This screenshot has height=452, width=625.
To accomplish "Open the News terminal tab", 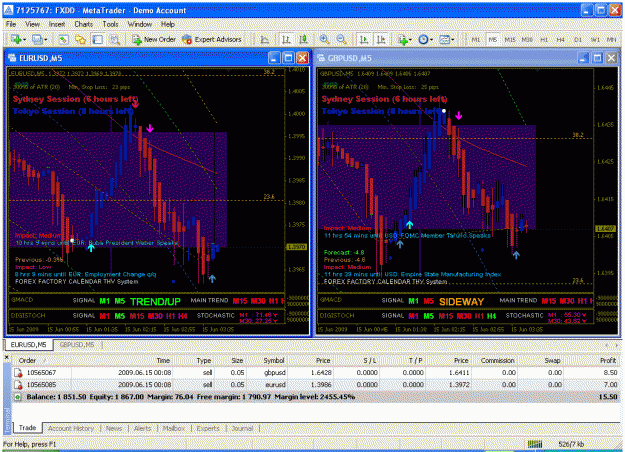I will click(x=114, y=428).
